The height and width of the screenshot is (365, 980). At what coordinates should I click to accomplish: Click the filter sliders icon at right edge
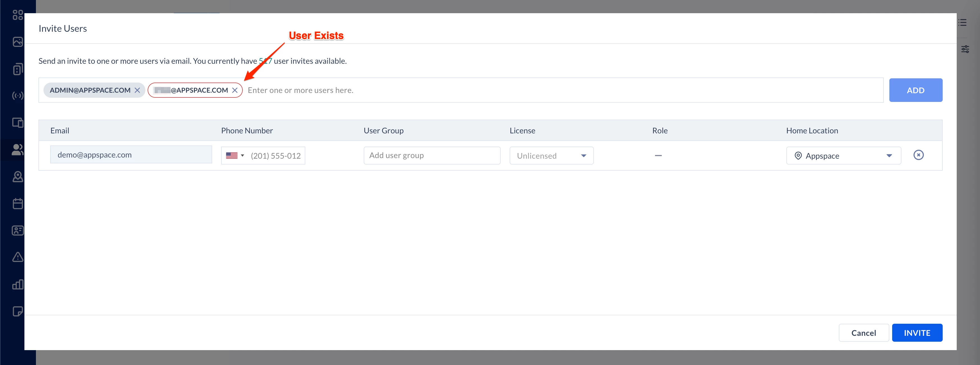(965, 49)
